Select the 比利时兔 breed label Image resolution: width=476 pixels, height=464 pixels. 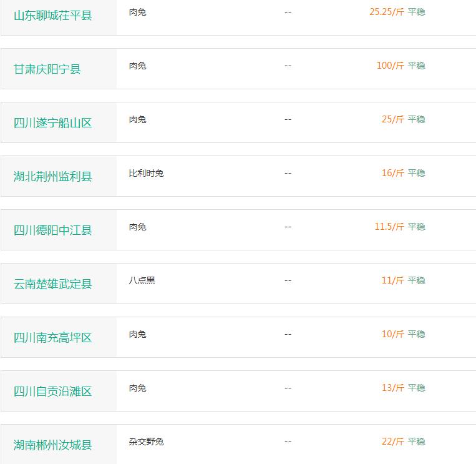coord(147,173)
